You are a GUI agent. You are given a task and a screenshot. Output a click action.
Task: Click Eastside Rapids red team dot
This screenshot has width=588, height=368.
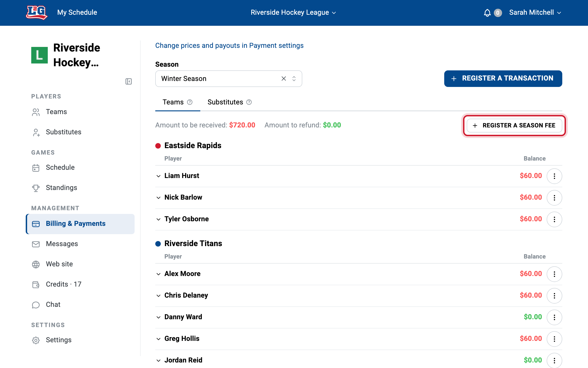tap(158, 146)
